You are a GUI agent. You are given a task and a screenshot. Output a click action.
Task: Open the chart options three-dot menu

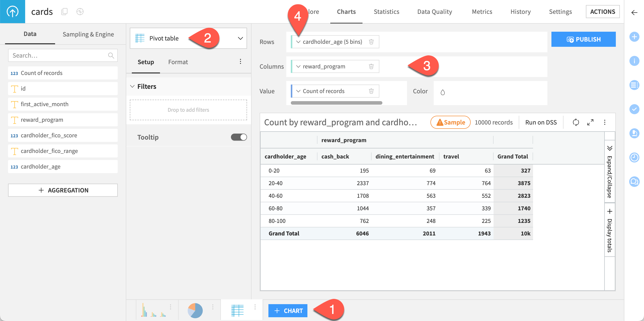click(605, 123)
